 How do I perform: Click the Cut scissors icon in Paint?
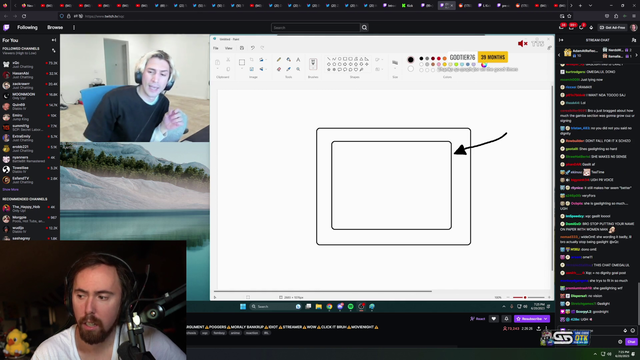tap(228, 60)
